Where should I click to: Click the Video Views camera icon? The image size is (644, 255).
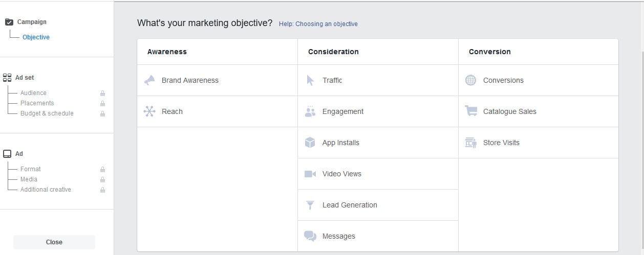tap(310, 174)
